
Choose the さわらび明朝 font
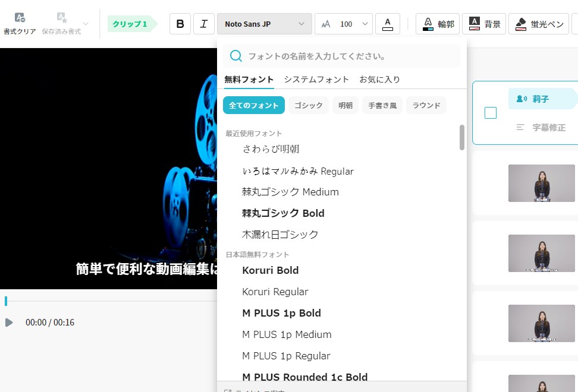(271, 149)
